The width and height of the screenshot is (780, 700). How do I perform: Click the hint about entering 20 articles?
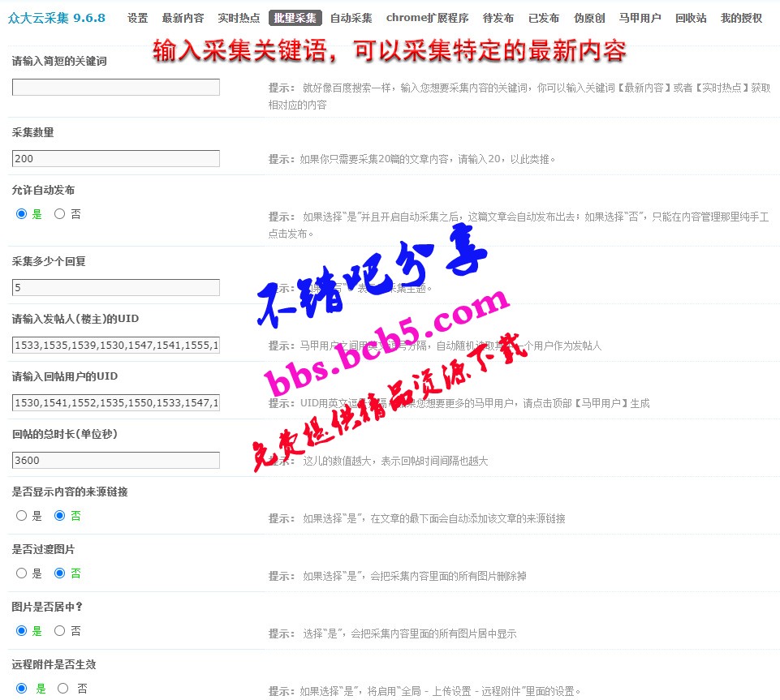[412, 159]
